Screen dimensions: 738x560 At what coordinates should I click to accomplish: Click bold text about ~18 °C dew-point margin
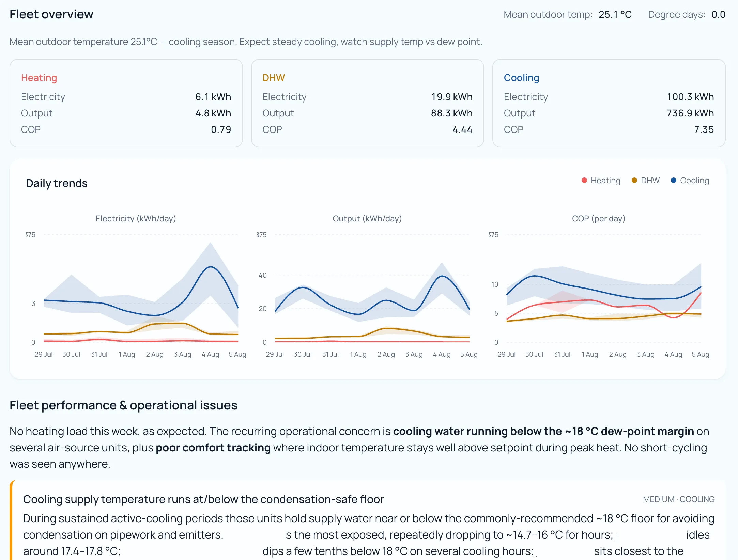(x=543, y=431)
